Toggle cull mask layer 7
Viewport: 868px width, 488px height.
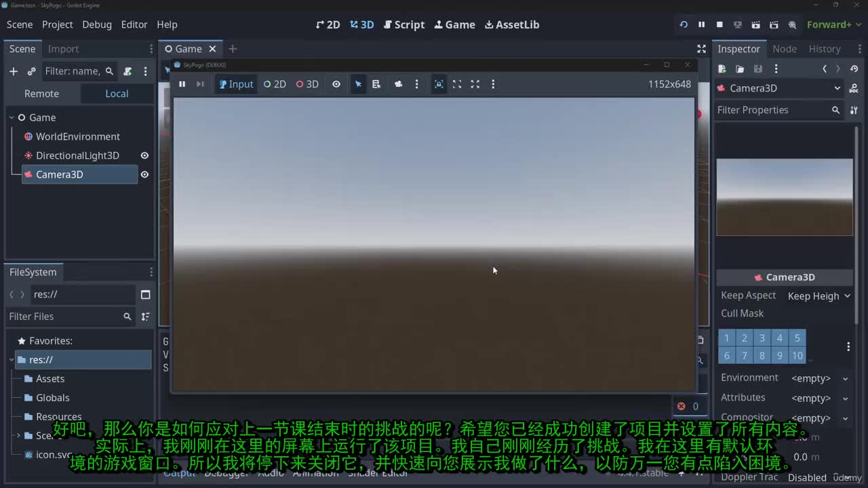[x=745, y=356]
